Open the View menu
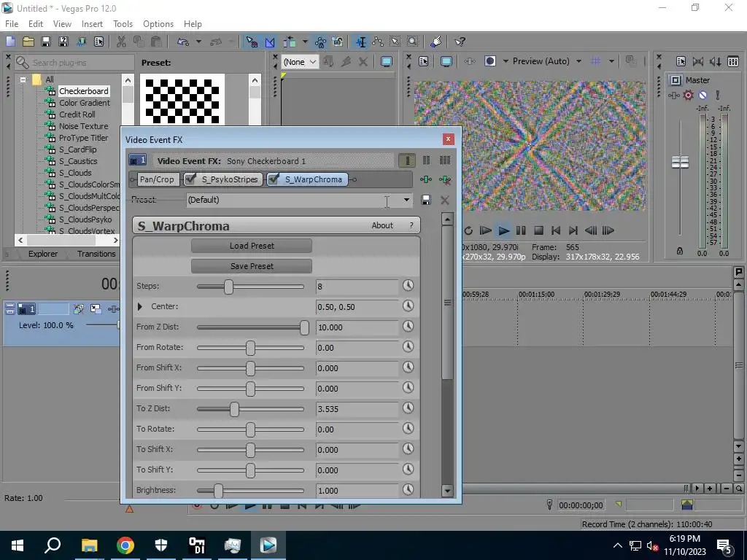 click(62, 24)
